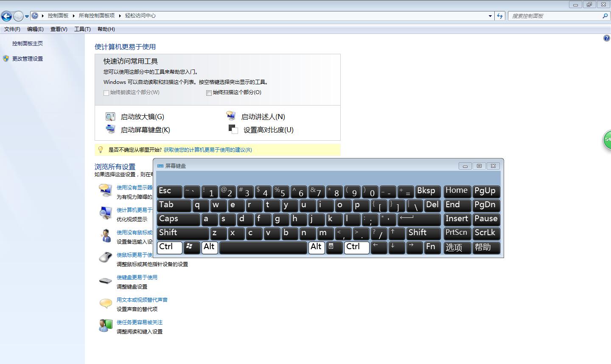The height and width of the screenshot is (364, 611).
Task: Enable 始终朗读这个部分 checkbox
Action: coord(106,93)
